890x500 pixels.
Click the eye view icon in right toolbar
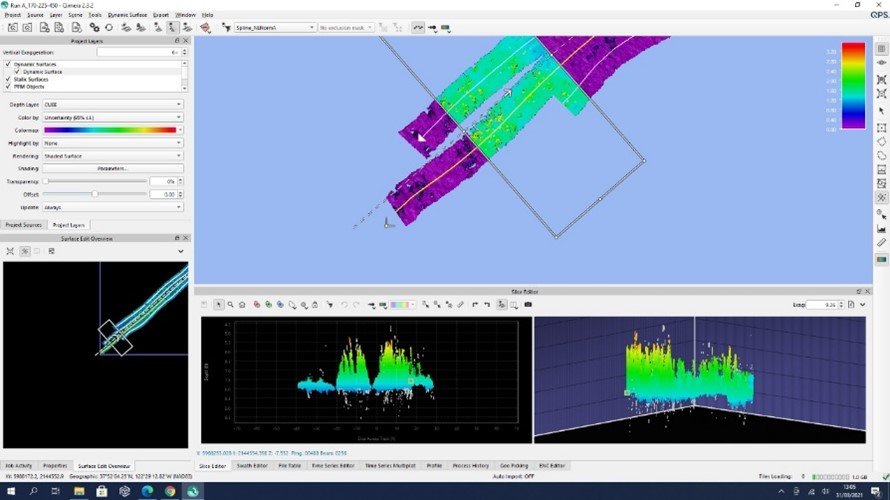pyautogui.click(x=881, y=62)
